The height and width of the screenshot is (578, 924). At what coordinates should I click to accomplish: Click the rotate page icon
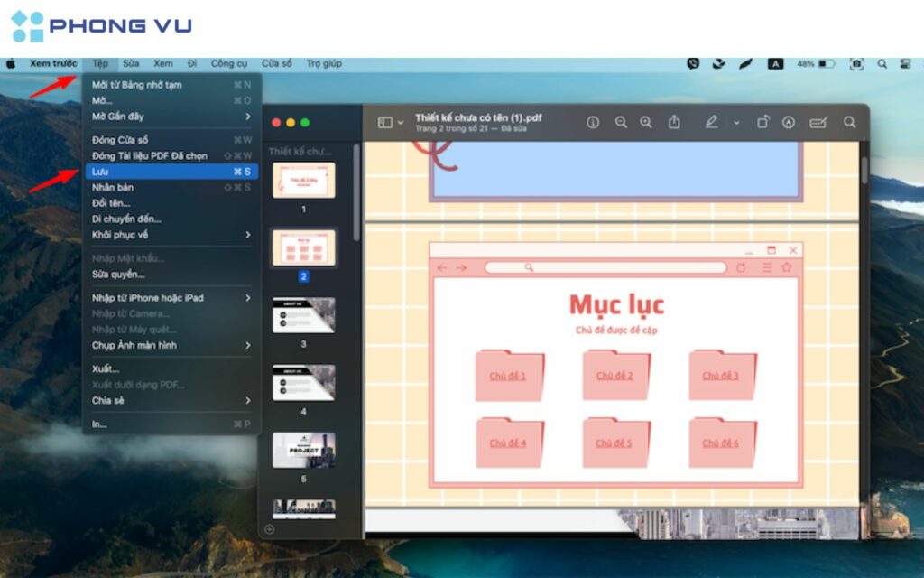click(x=762, y=122)
